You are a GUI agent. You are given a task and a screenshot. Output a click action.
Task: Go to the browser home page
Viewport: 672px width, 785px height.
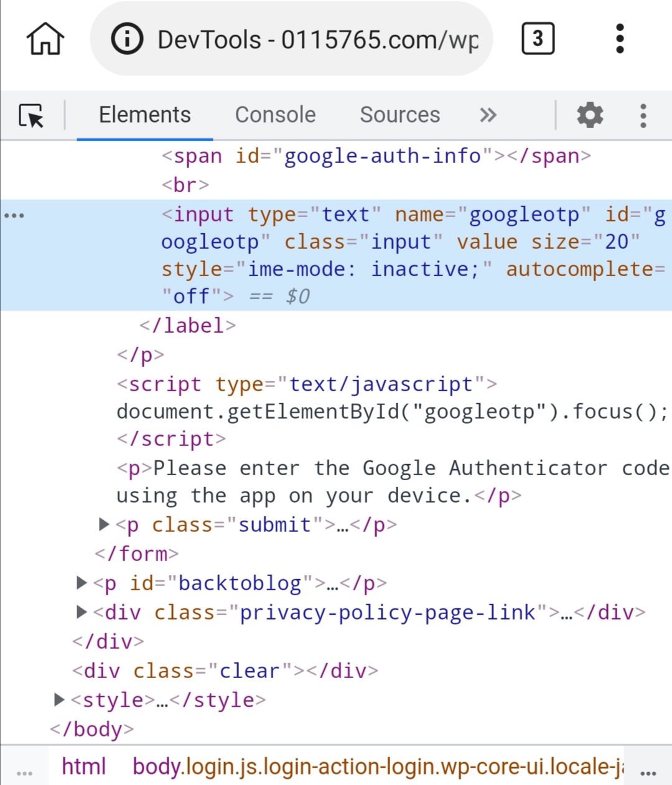(x=45, y=39)
